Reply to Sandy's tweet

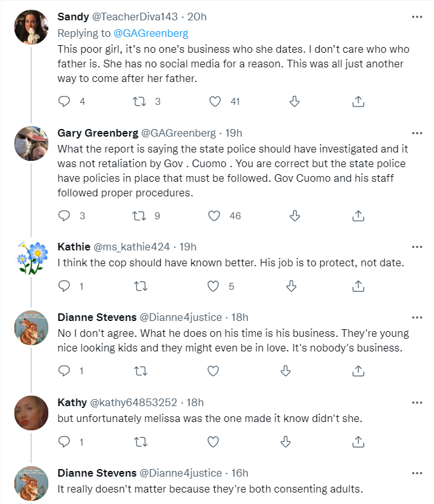click(64, 101)
